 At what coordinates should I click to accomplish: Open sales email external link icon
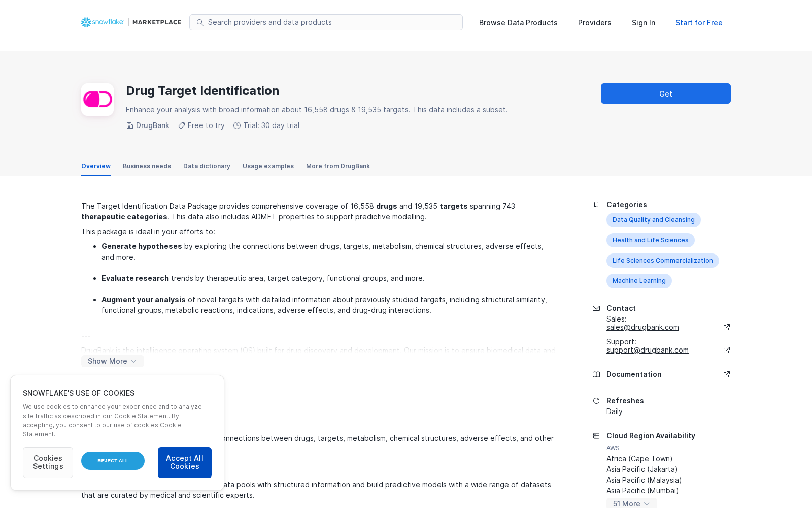point(727,327)
